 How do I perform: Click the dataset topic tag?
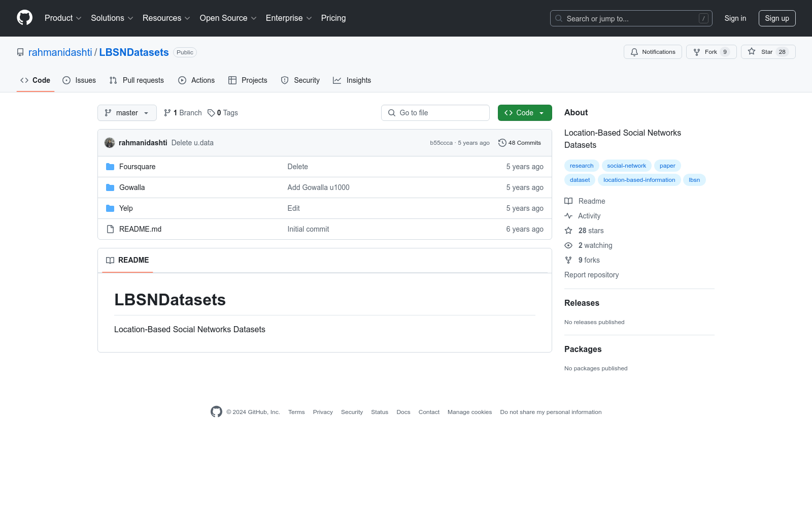point(580,180)
